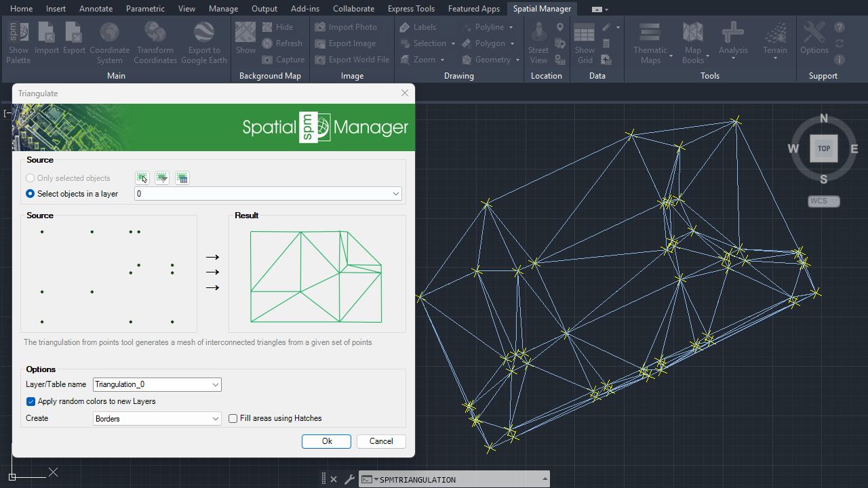This screenshot has width=868, height=488.
Task: Click the first select objects icon in Source
Action: (x=142, y=178)
